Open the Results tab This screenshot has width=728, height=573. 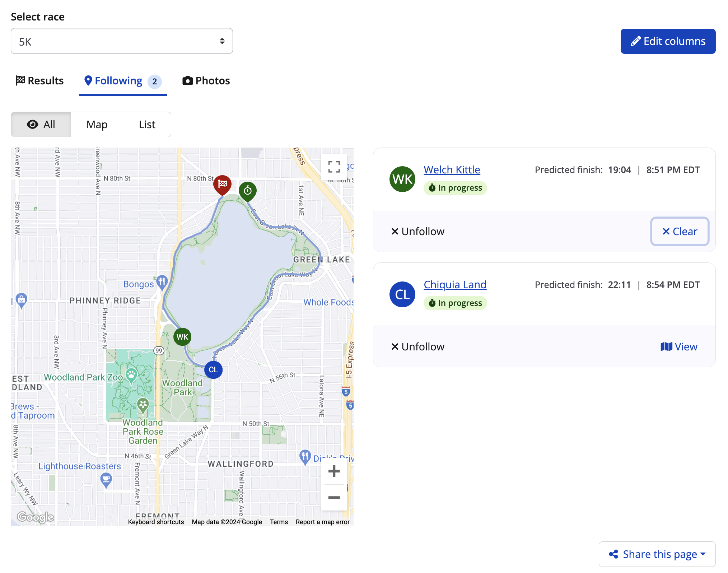[39, 81]
